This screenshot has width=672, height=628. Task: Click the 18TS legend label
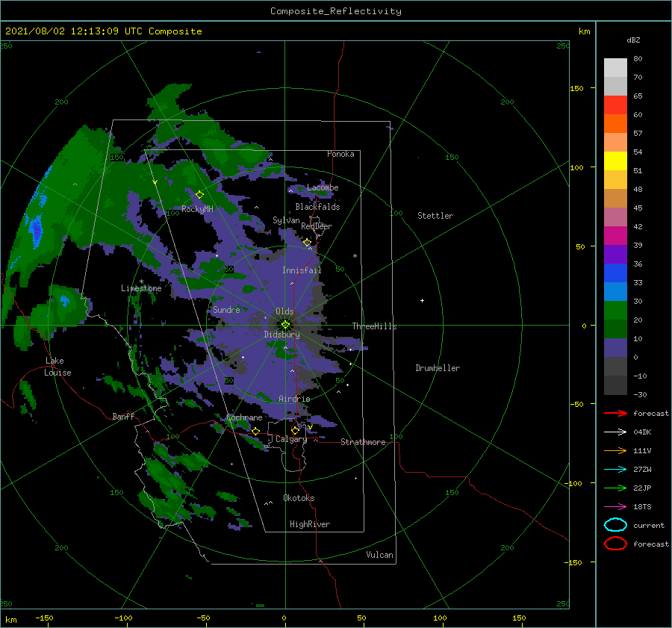(642, 507)
